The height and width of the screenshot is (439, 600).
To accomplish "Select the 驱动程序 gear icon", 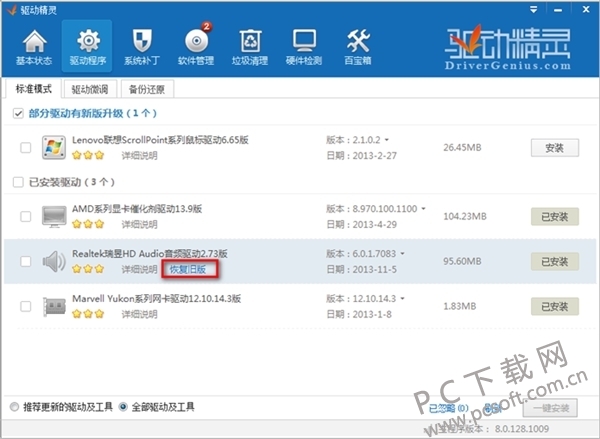I will coord(88,41).
